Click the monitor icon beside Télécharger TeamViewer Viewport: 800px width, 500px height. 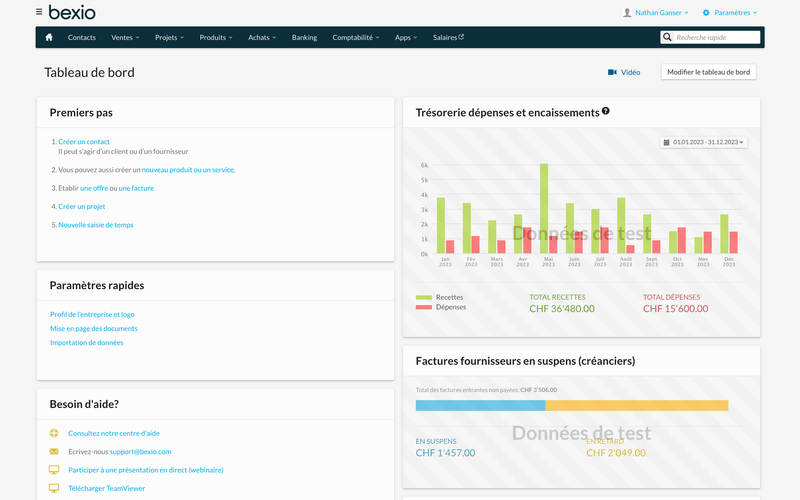54,487
